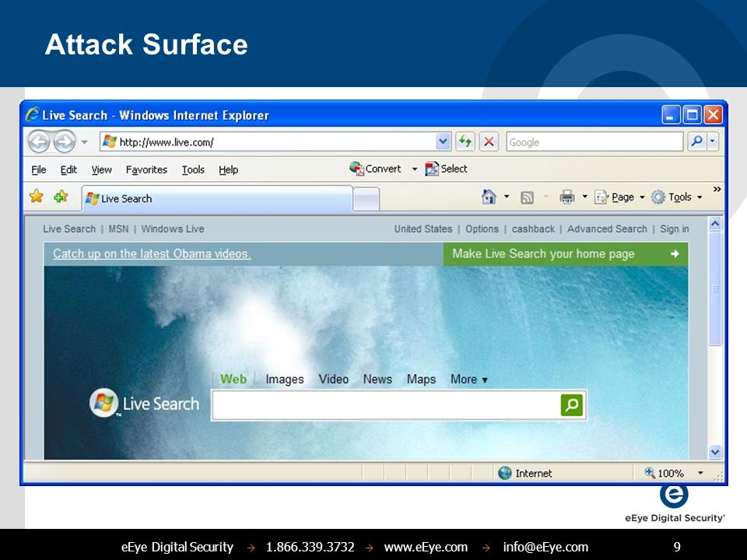Screen dimensions: 747x560
Task: Select the Maps search category
Action: [421, 379]
